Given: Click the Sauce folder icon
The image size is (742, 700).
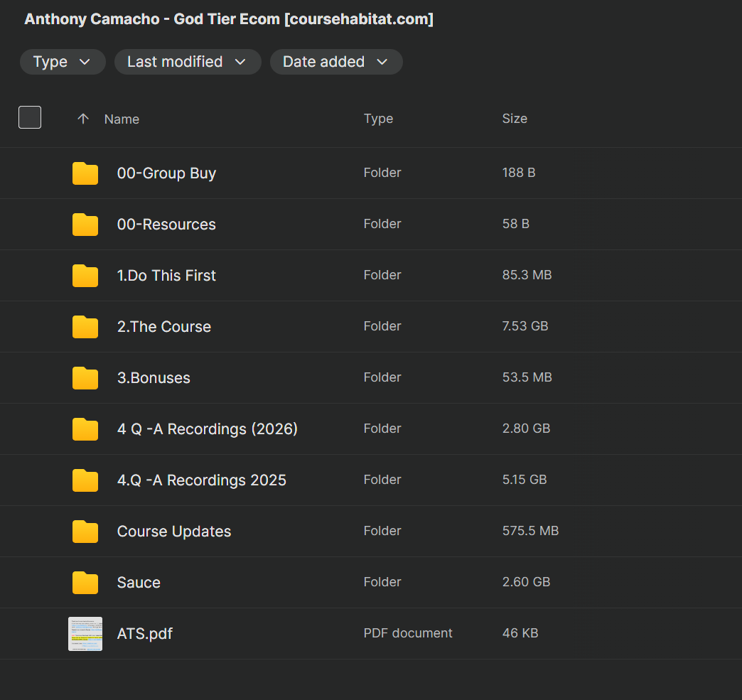Looking at the screenshot, I should (x=85, y=583).
